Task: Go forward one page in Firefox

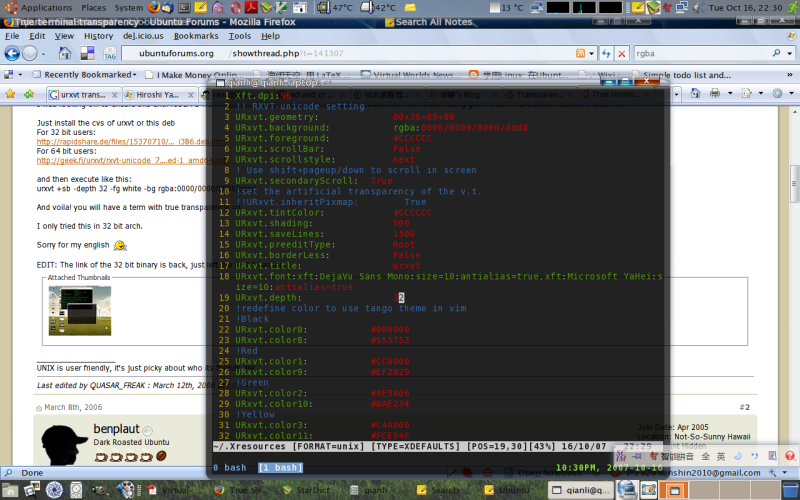Action: click(x=30, y=53)
